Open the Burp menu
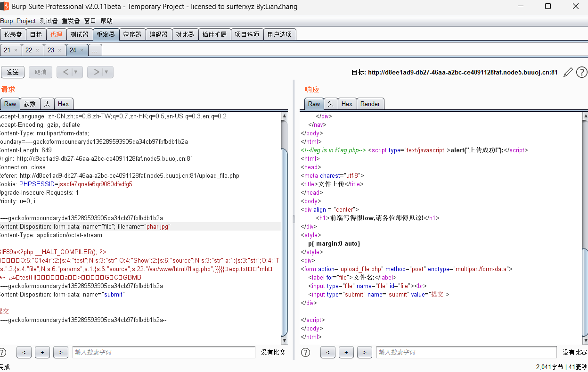The height and width of the screenshot is (372, 588). [7, 21]
